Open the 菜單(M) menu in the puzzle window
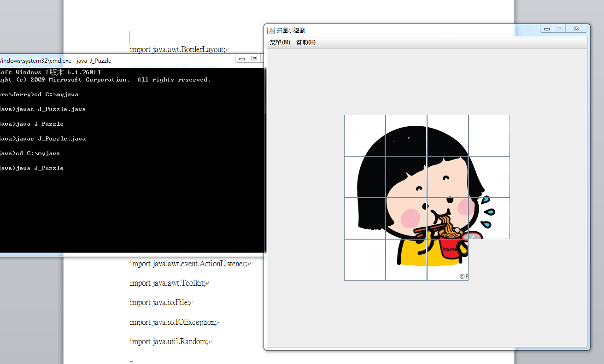Viewport: 604px width, 364px height. click(x=280, y=42)
